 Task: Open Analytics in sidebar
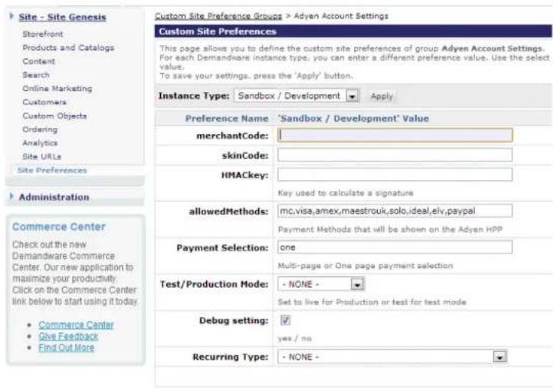[x=40, y=143]
